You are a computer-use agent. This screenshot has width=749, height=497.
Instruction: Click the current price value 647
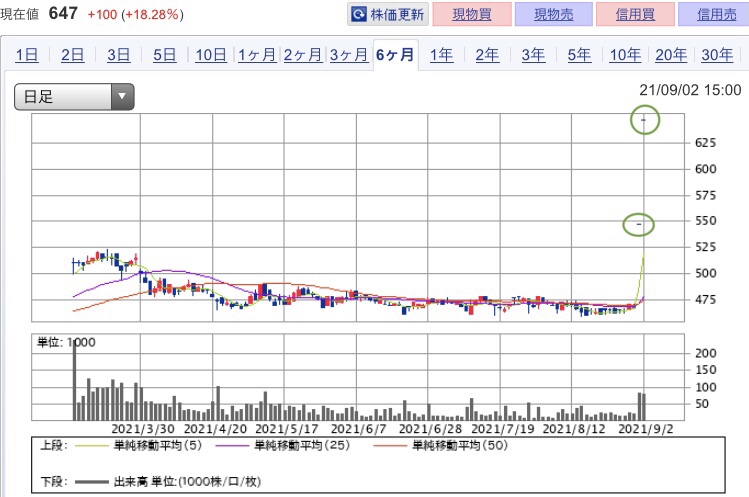click(x=63, y=13)
